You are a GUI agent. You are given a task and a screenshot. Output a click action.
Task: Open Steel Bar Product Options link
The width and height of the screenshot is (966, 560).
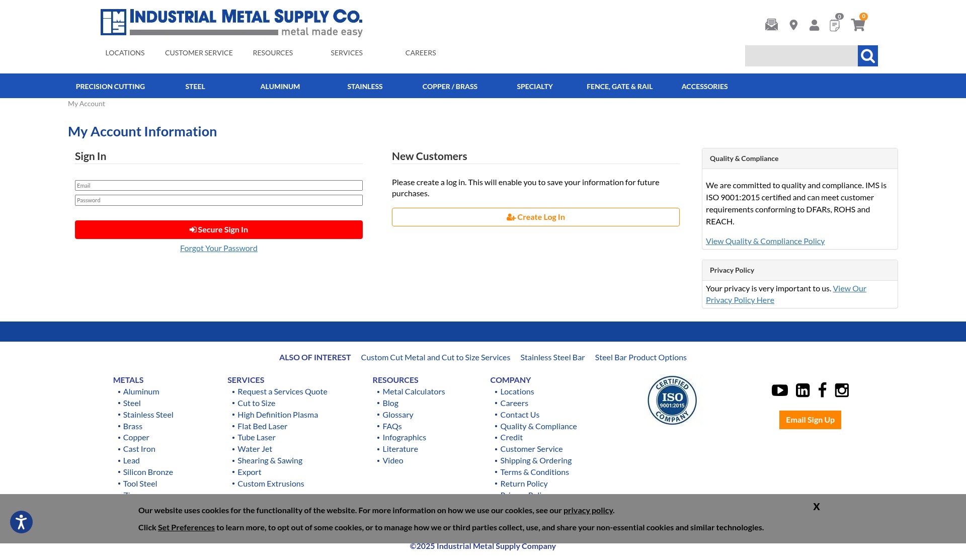[641, 358]
